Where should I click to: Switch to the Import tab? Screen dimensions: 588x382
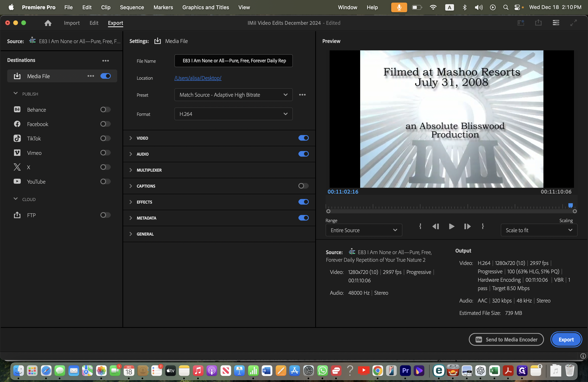72,23
